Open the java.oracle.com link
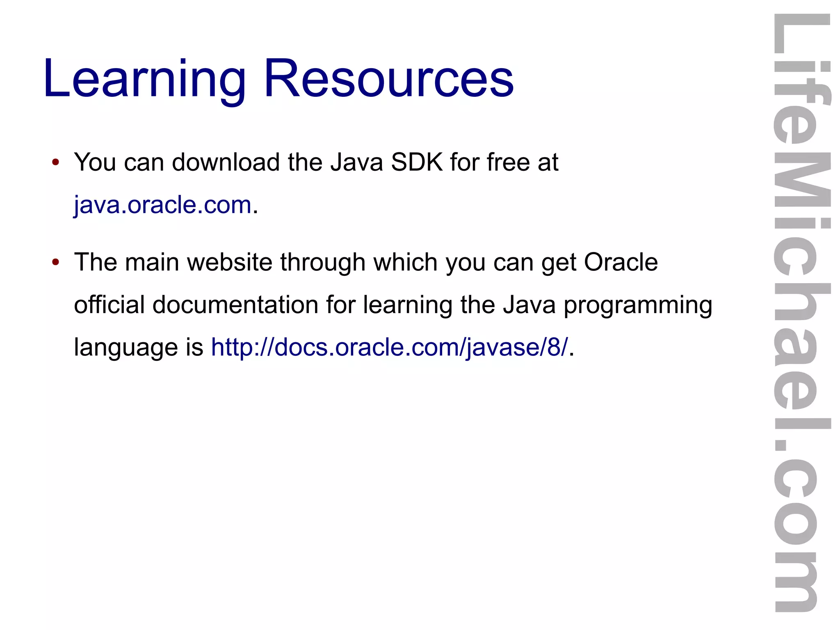This screenshot has width=840, height=630. click(162, 205)
